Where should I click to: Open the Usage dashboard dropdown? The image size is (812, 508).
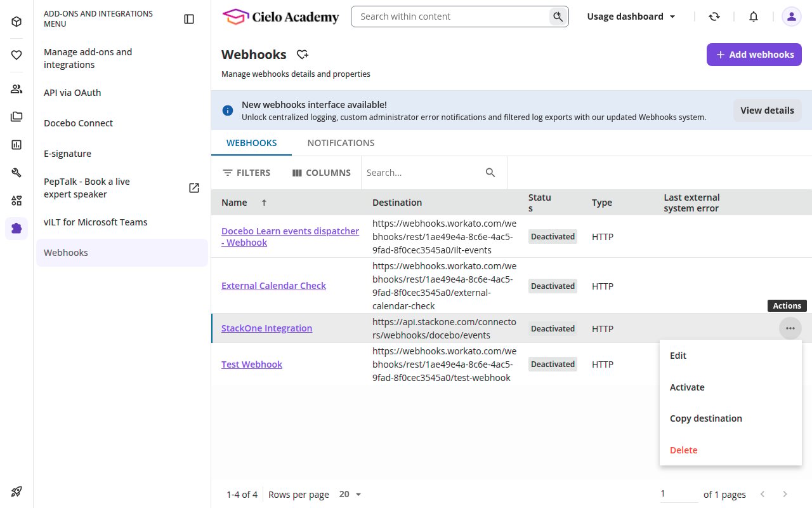click(x=631, y=17)
